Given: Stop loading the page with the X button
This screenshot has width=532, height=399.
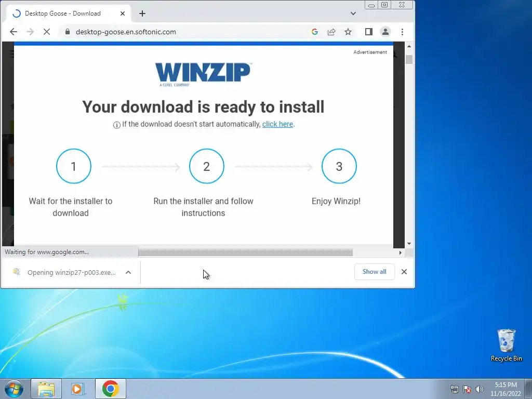Looking at the screenshot, I should point(47,32).
